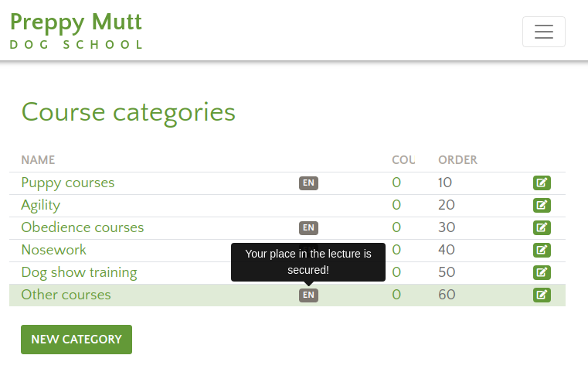Open the Nosework category link
588x379 pixels.
pos(53,251)
